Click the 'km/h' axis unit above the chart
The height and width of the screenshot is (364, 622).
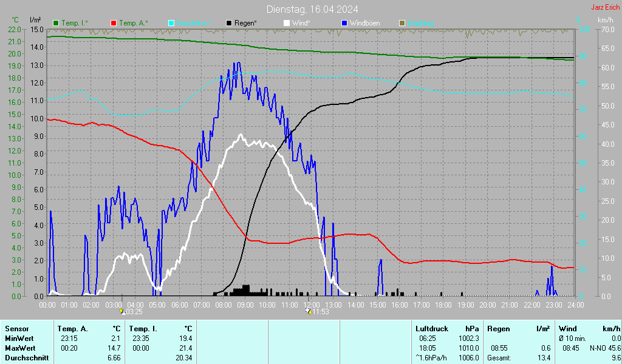[606, 20]
